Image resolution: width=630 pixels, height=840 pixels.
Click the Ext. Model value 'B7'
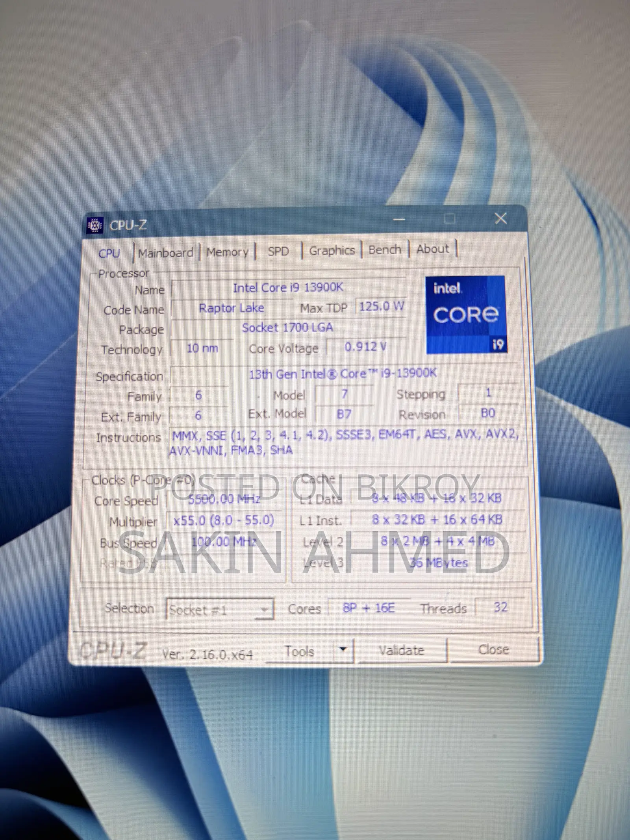click(344, 414)
